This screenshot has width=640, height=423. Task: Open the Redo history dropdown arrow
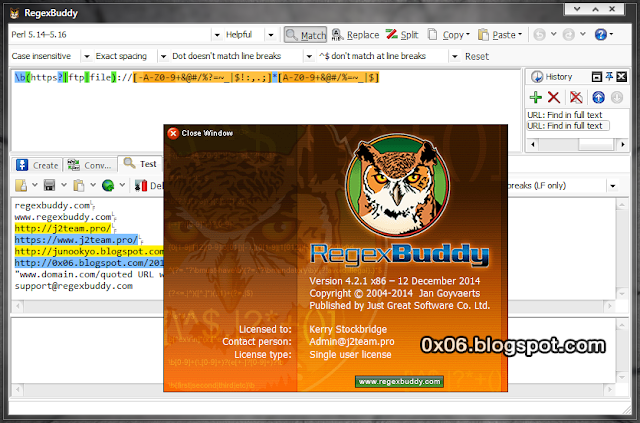582,34
